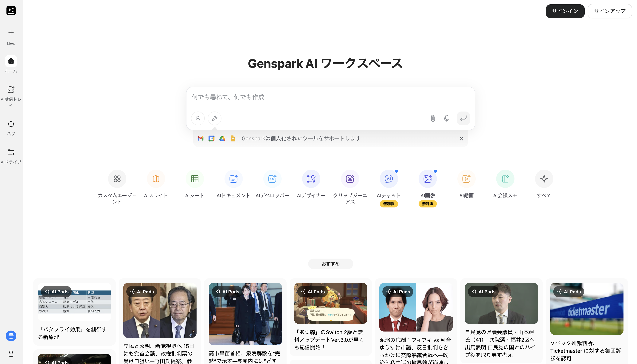Open the クリップジーニアス tool

[x=350, y=179]
